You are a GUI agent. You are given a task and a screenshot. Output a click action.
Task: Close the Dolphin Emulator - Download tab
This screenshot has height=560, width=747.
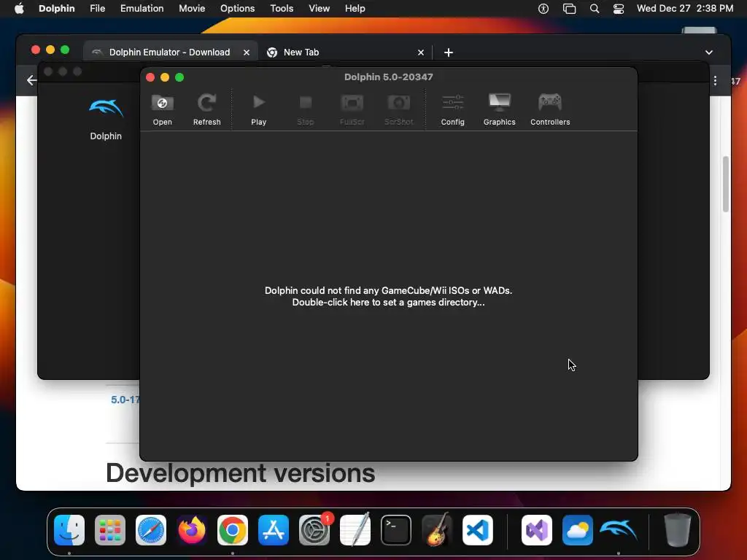click(x=247, y=52)
